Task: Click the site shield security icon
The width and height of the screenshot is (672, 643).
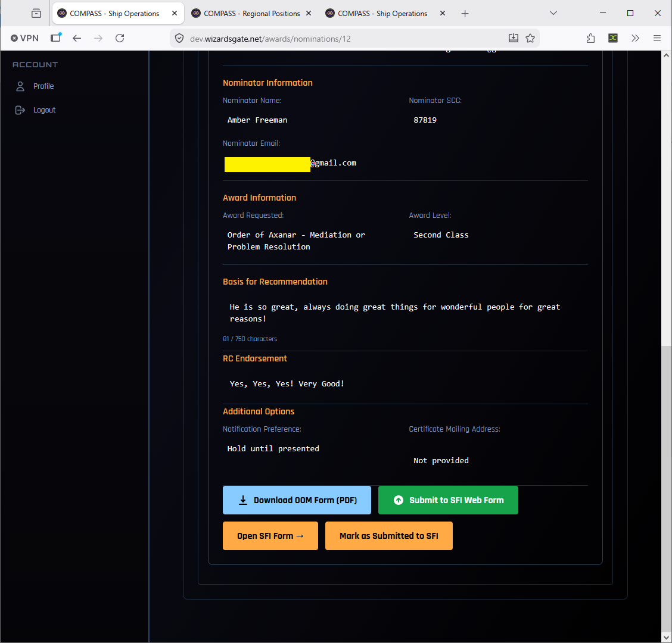Action: (179, 39)
